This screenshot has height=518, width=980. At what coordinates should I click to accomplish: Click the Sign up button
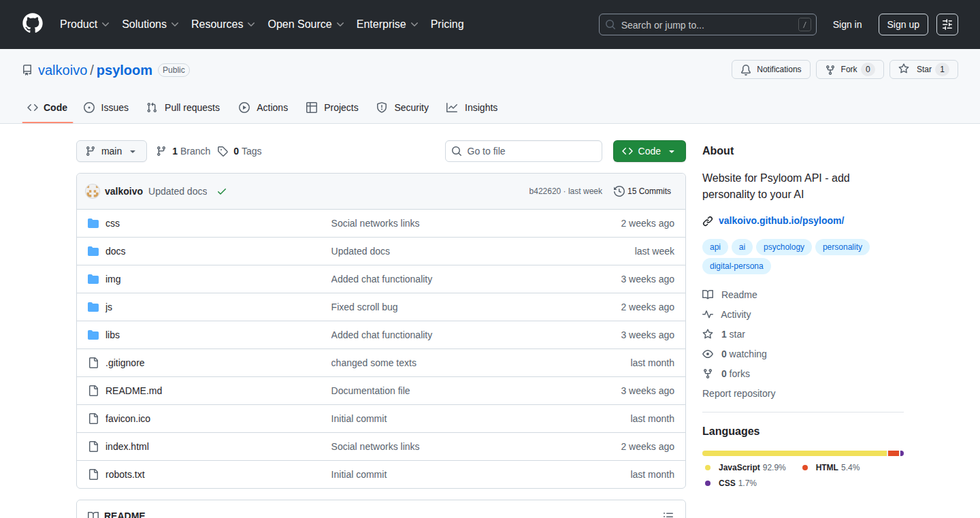coord(903,25)
